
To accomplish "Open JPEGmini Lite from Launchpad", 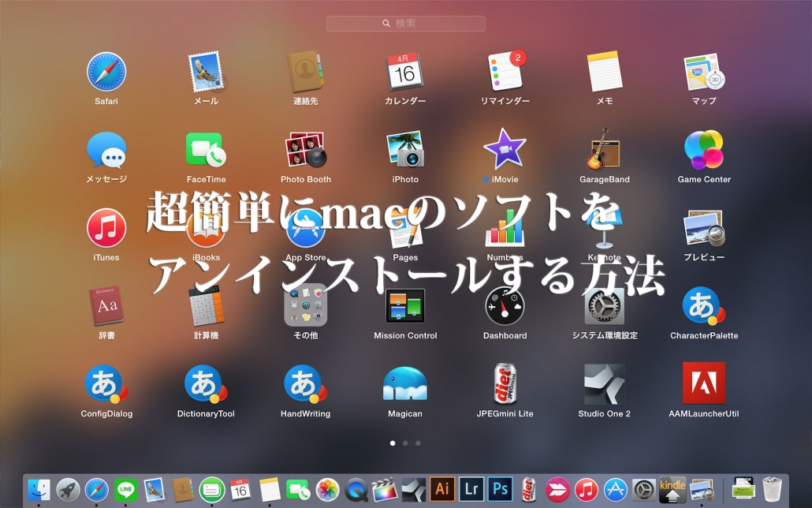I will [505, 384].
